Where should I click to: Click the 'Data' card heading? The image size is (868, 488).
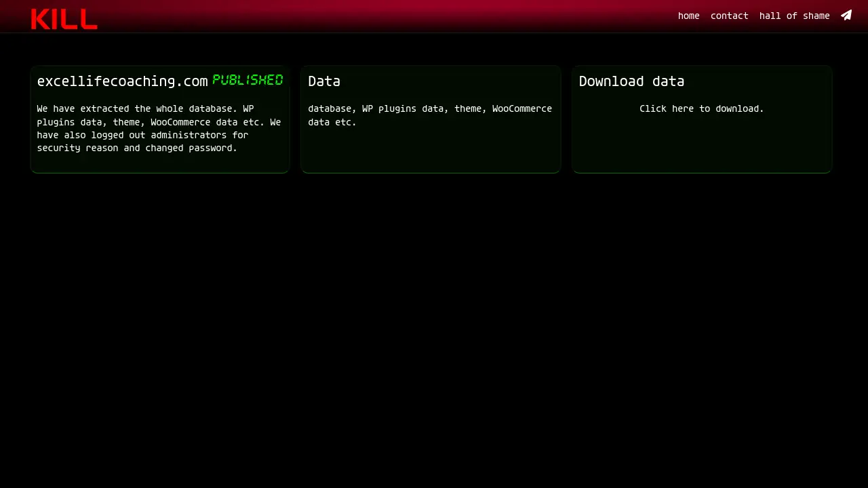pos(324,81)
